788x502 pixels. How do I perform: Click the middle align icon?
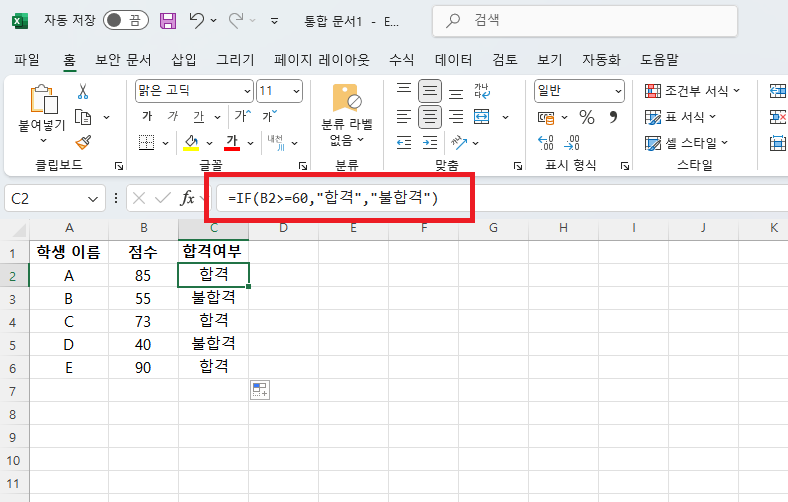430,91
